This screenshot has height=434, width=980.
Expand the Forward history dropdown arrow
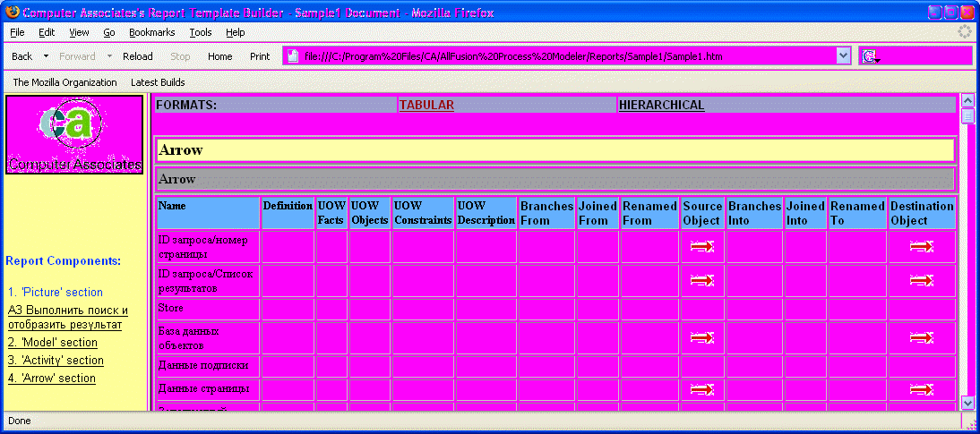[x=109, y=56]
